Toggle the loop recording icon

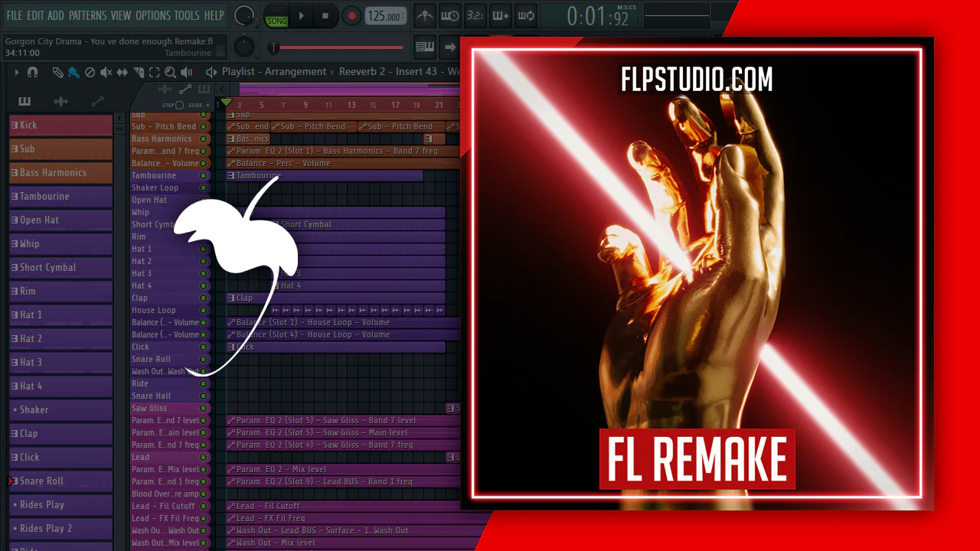click(x=525, y=15)
